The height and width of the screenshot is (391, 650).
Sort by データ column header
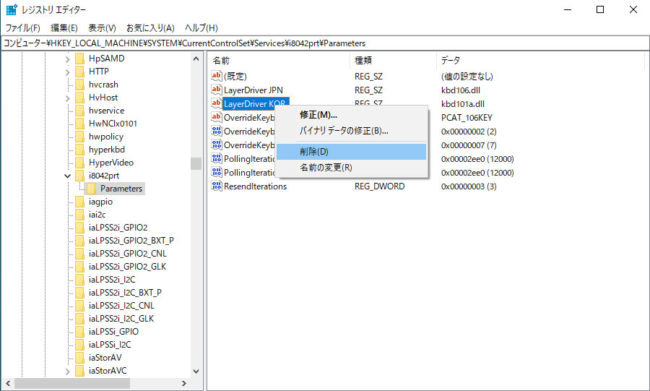tap(541, 61)
